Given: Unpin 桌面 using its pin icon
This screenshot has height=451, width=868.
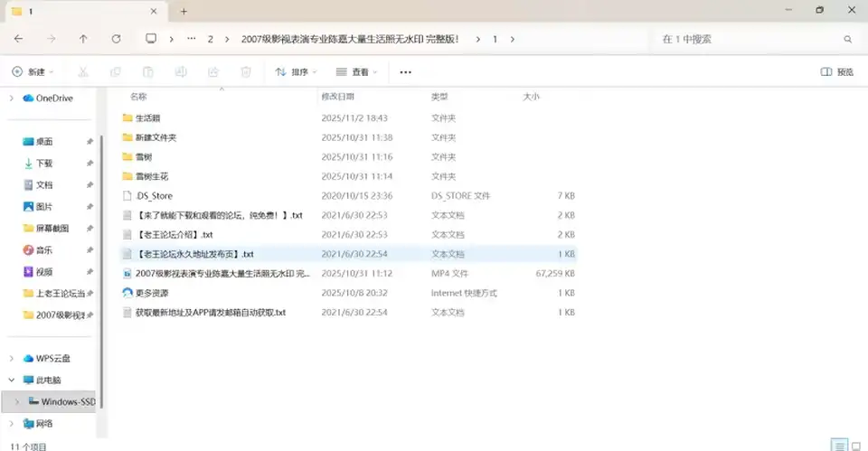Looking at the screenshot, I should click(90, 142).
